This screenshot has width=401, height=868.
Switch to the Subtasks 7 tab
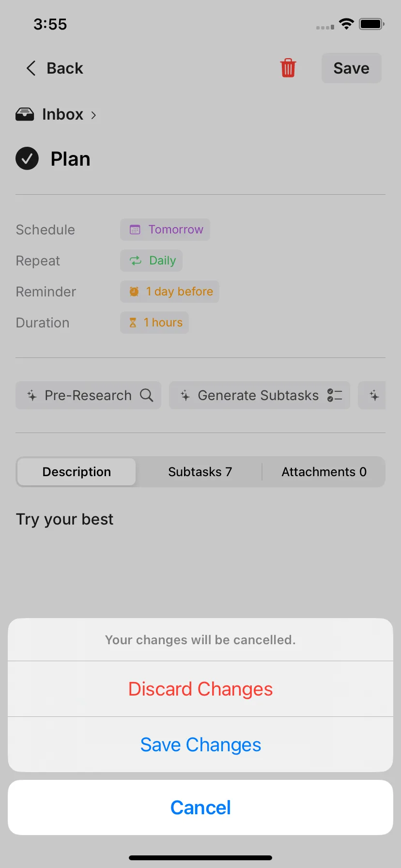click(200, 472)
